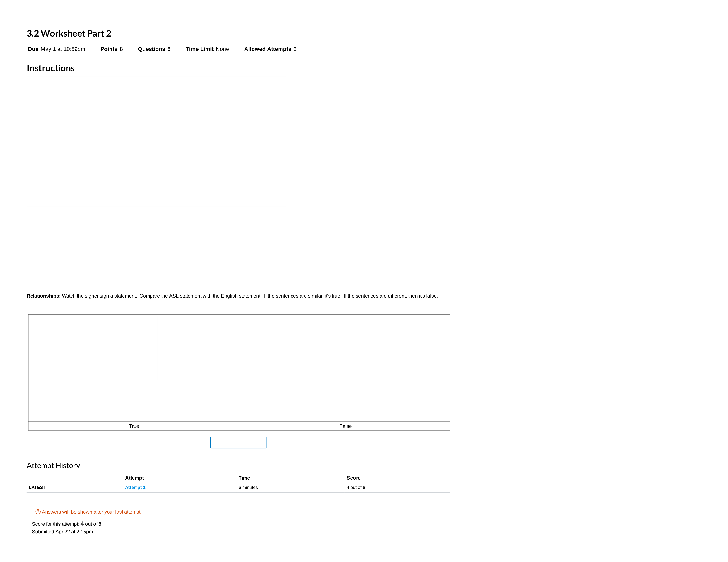Click the LATEST row label
The height and width of the screenshot is (562, 728).
coord(37,487)
